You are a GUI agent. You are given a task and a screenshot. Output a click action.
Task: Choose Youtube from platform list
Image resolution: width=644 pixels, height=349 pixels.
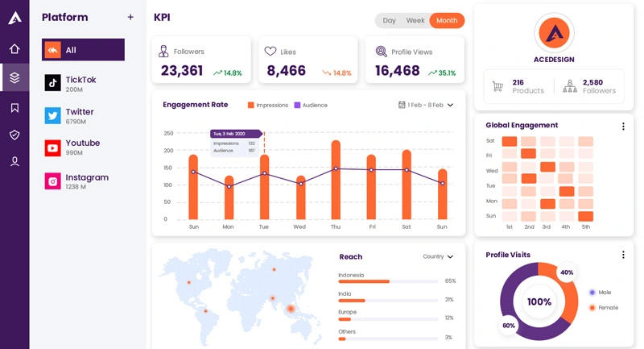[83, 147]
